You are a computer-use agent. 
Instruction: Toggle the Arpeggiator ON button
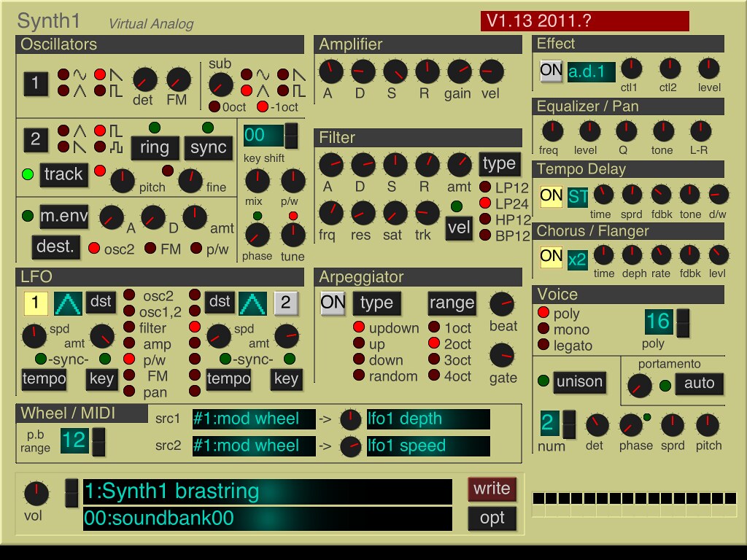tap(333, 303)
